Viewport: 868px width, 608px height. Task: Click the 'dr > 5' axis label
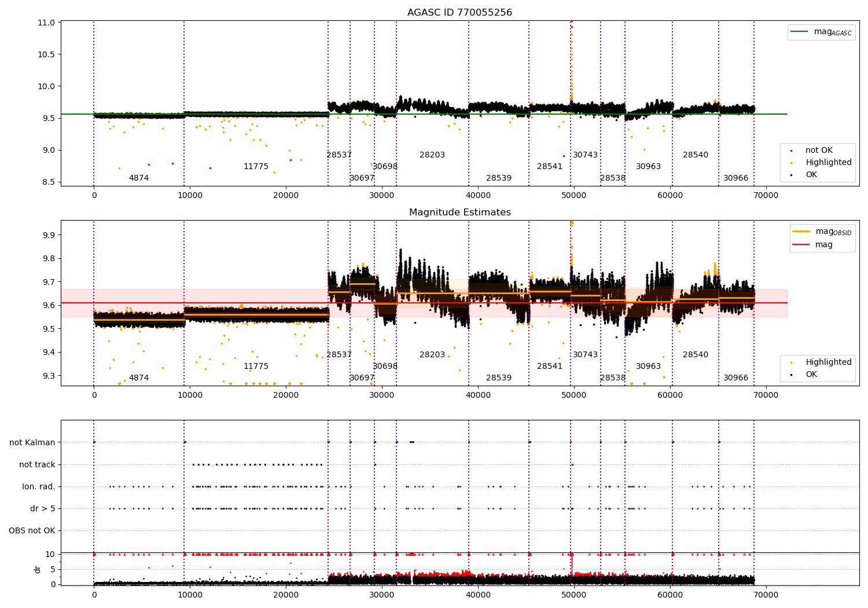[43, 509]
